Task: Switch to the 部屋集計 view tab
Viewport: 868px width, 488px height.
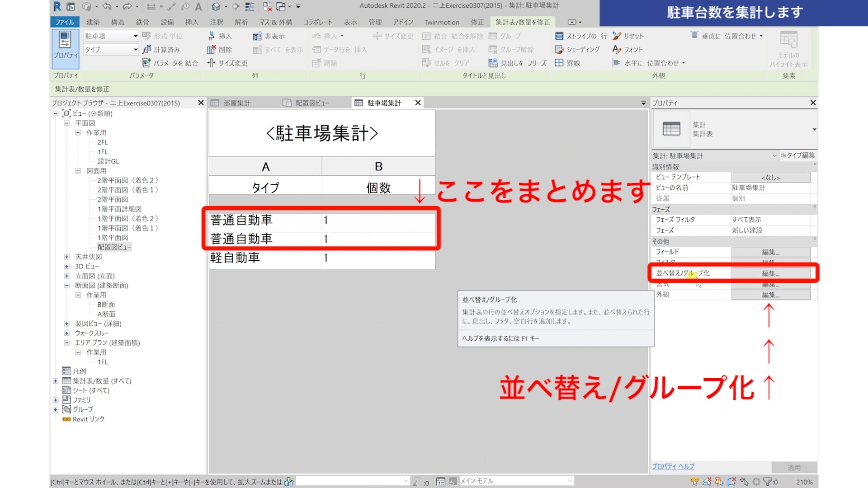Action: (236, 103)
